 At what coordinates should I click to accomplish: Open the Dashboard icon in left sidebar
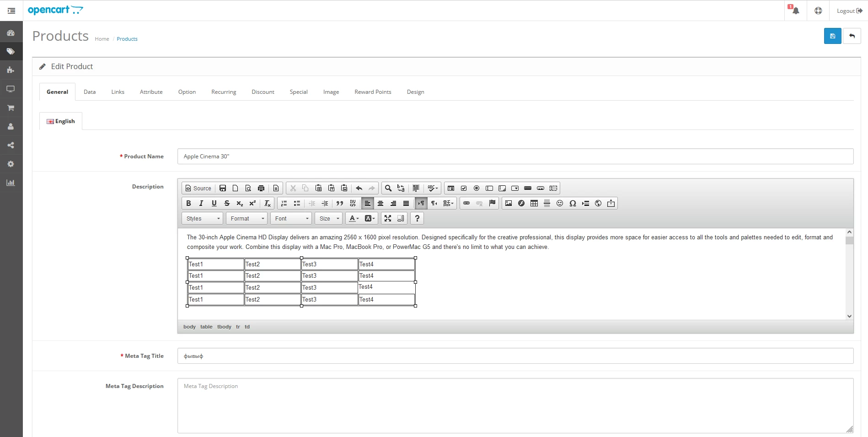11,33
